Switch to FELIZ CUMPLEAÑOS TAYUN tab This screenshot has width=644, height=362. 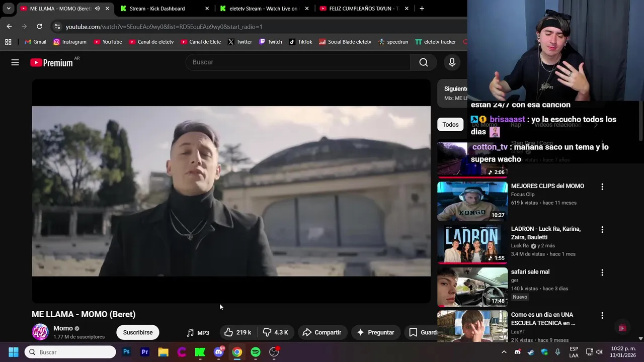(x=364, y=9)
